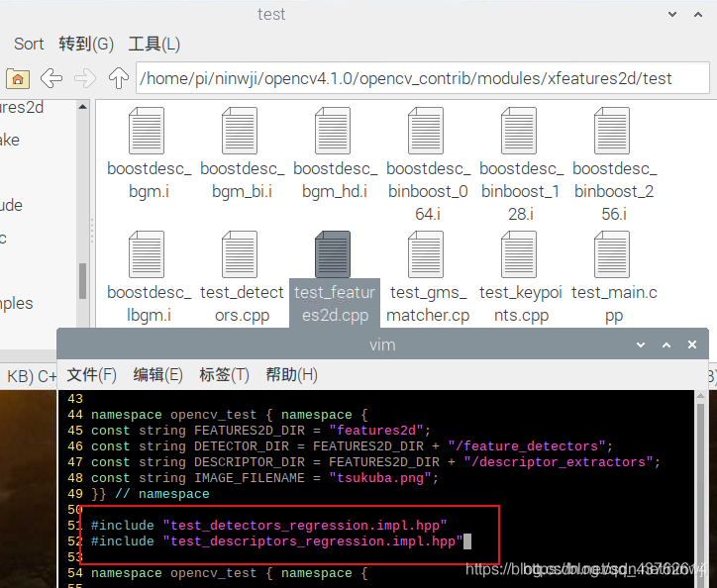Click line 45 FEATURES2D_DIR code

tap(260, 431)
